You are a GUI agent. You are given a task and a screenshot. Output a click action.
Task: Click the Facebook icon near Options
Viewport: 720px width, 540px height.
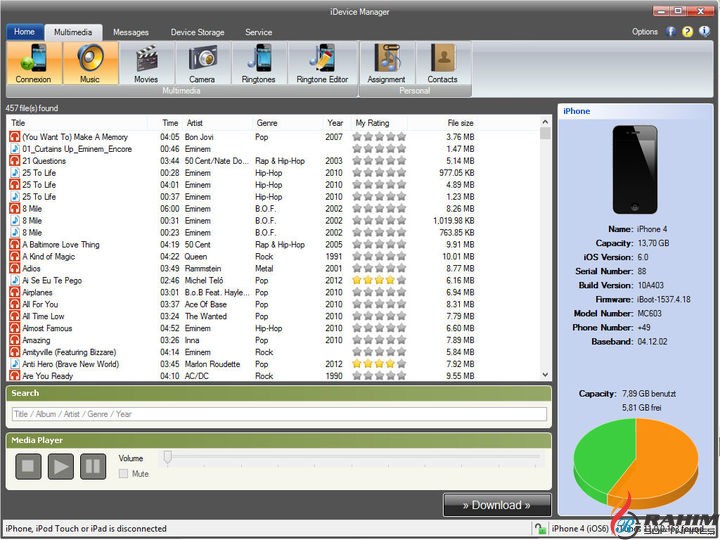pyautogui.click(x=669, y=32)
